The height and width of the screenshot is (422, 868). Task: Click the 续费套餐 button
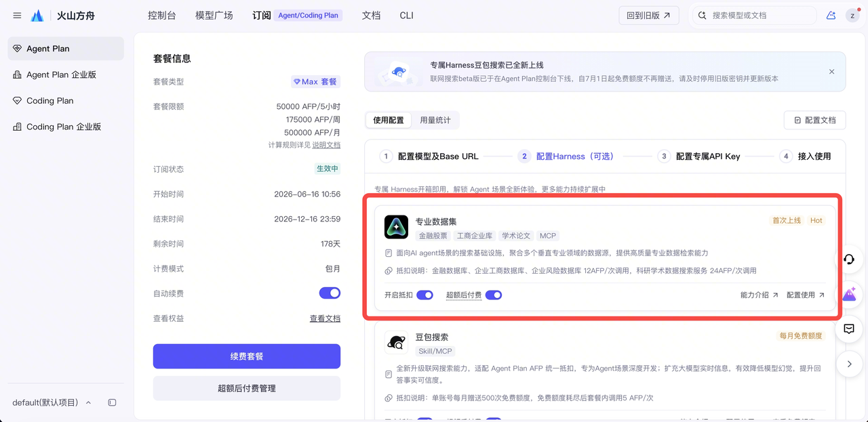click(247, 356)
